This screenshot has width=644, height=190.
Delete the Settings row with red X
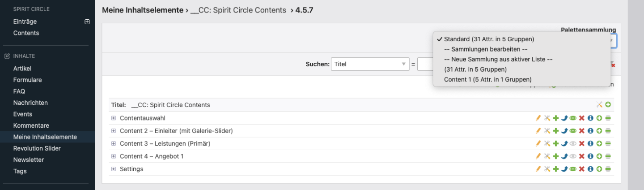tap(582, 169)
